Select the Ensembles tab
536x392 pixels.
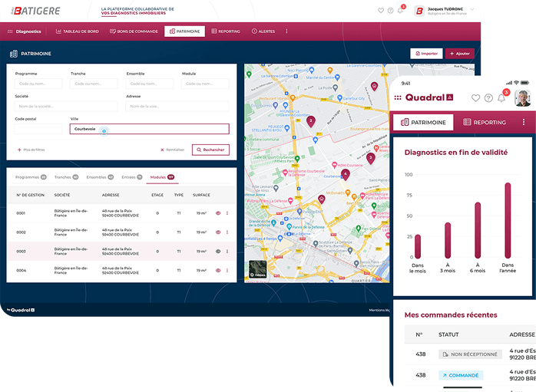pyautogui.click(x=99, y=177)
